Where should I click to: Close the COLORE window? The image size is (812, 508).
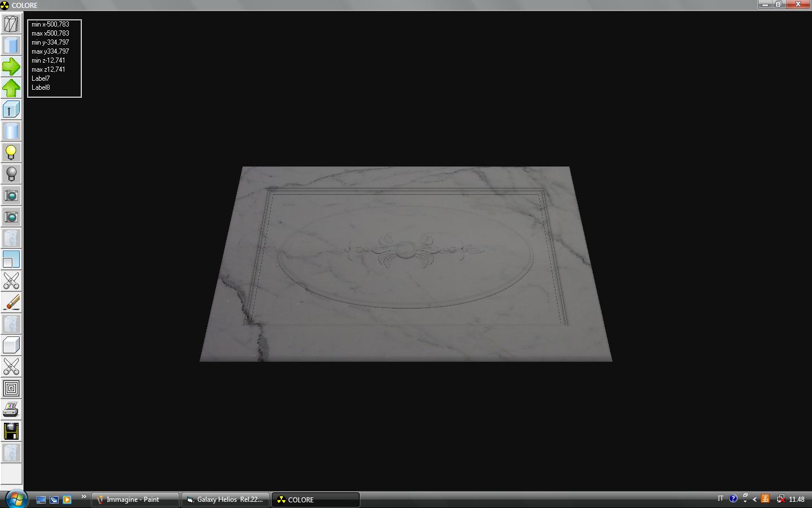798,5
